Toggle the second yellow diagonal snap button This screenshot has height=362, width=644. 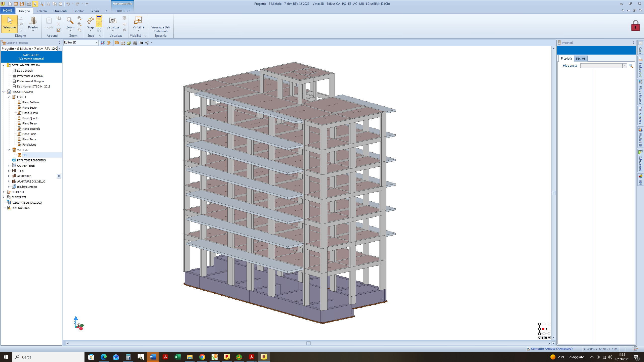(x=99, y=24)
